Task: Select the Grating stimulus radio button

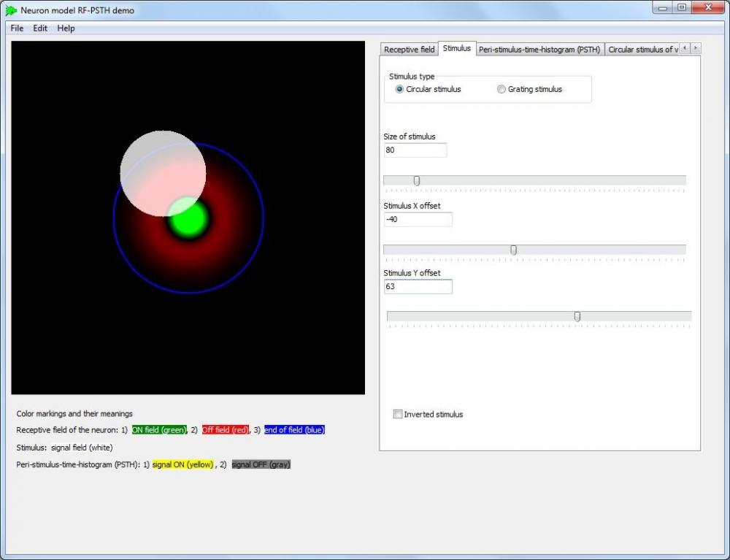Action: pyautogui.click(x=502, y=89)
